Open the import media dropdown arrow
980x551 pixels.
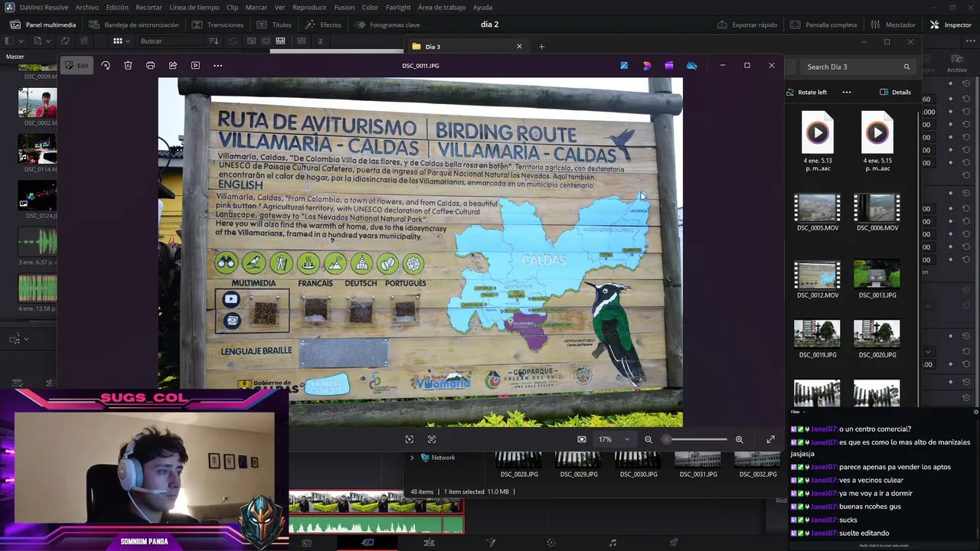47,41
